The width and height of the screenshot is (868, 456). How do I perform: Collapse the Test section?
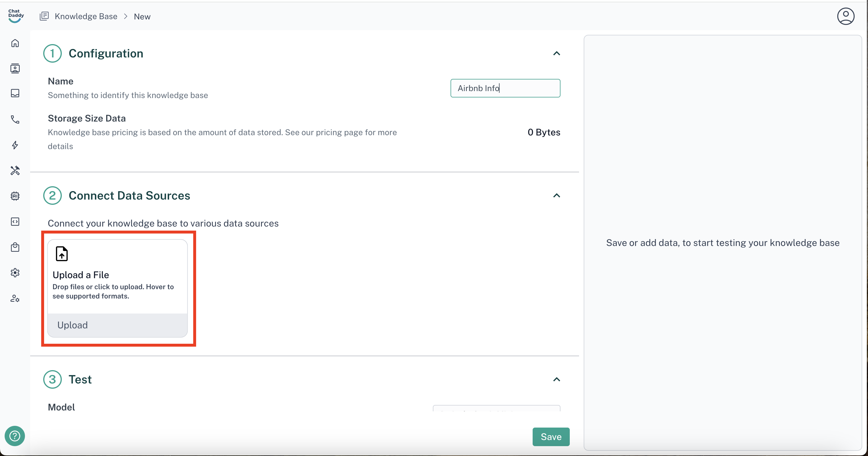pyautogui.click(x=556, y=379)
